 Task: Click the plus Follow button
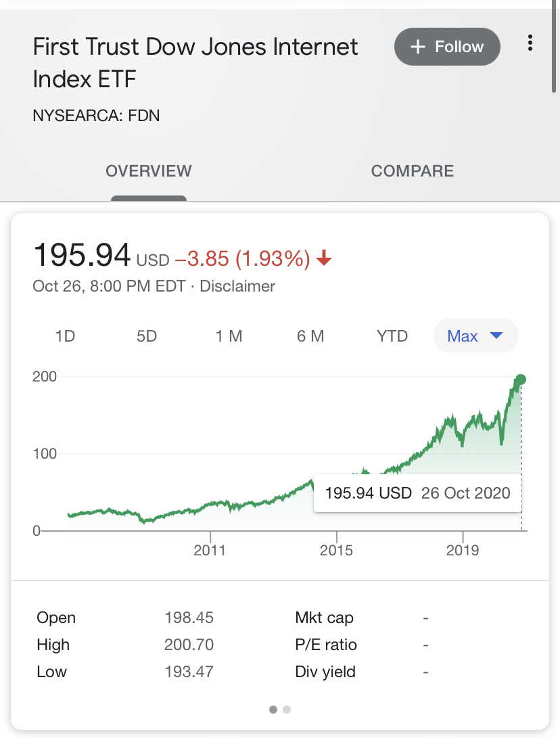(447, 47)
